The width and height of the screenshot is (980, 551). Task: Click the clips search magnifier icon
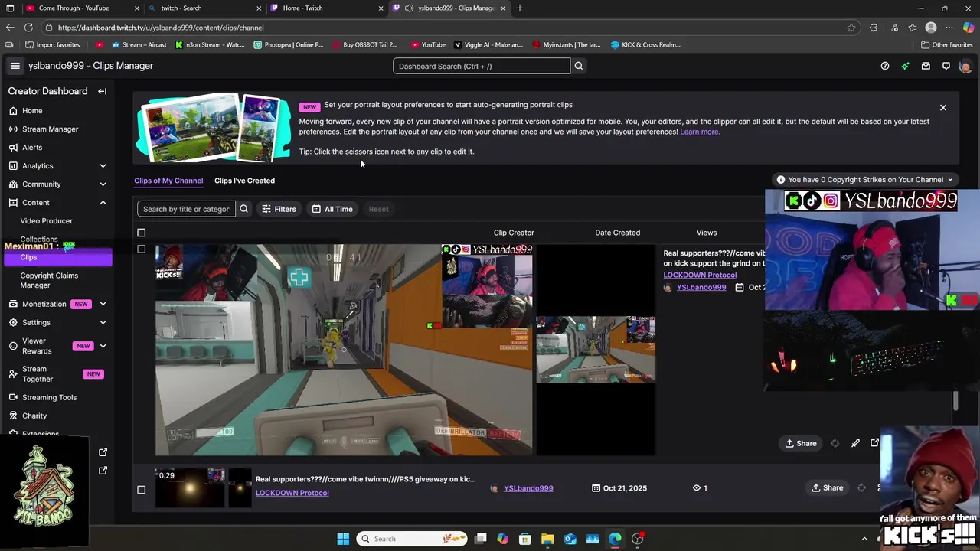tap(243, 209)
